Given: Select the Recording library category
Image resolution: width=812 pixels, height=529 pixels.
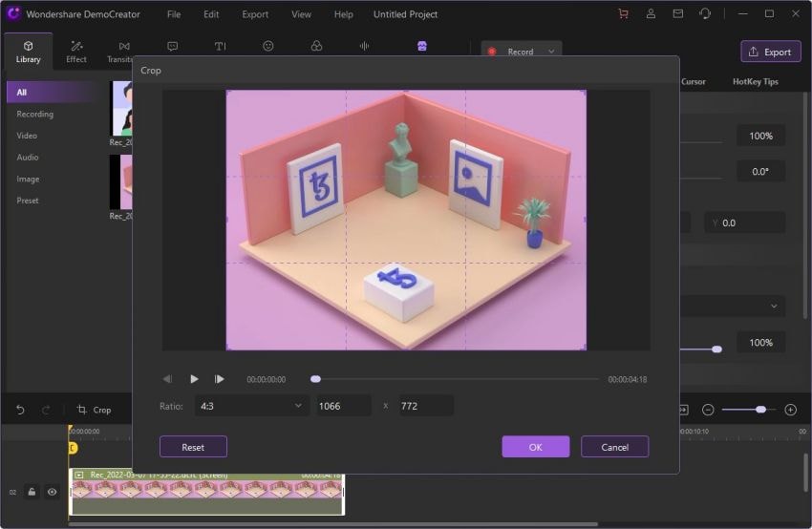Looking at the screenshot, I should (34, 114).
